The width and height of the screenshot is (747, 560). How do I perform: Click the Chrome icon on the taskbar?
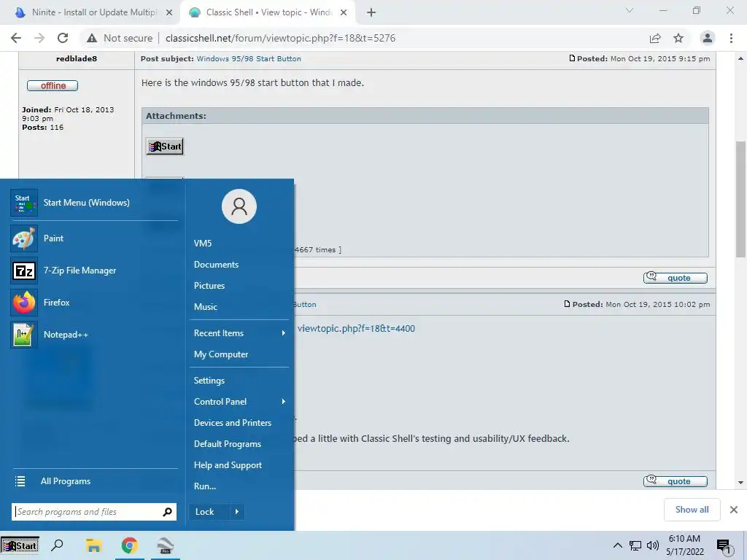pos(130,545)
